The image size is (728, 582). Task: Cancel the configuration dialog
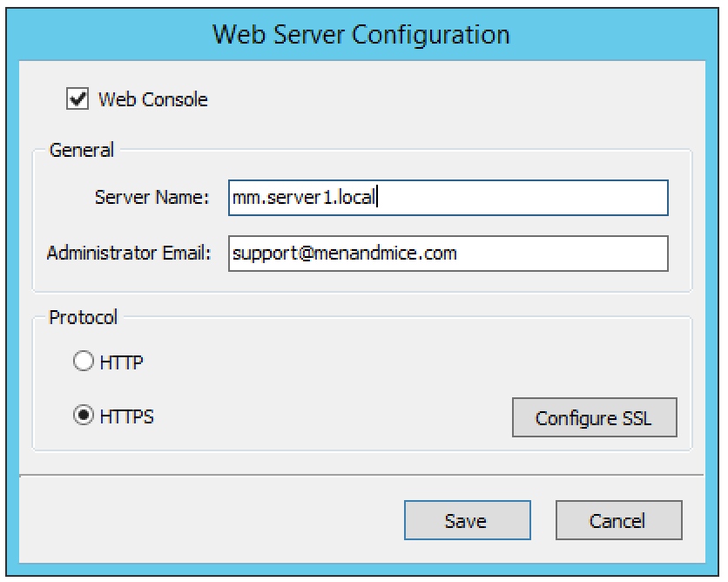(619, 520)
